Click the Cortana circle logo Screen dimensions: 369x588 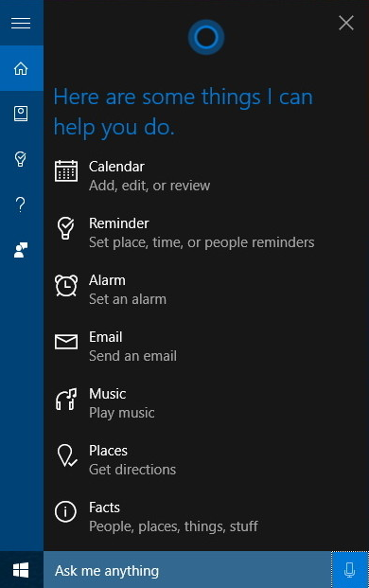205,38
